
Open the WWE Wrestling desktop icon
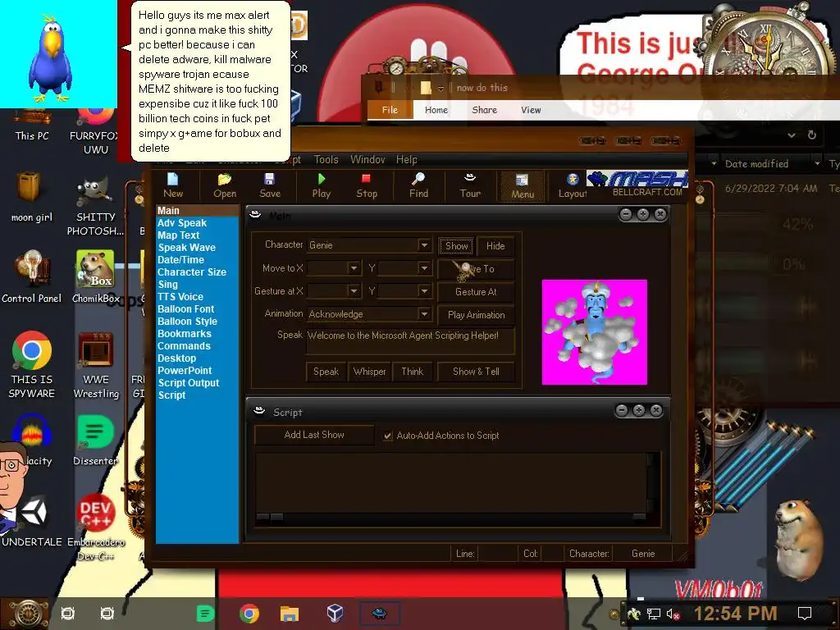(x=96, y=365)
